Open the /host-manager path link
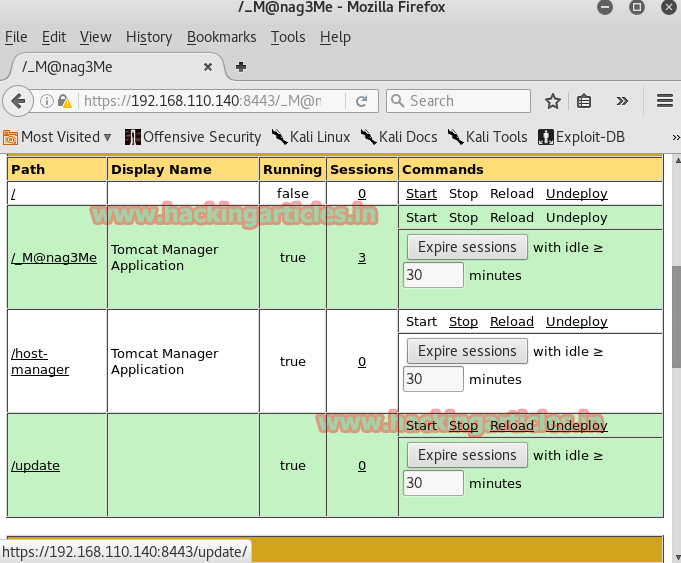Viewport: 681px width, 563px height. 40,361
